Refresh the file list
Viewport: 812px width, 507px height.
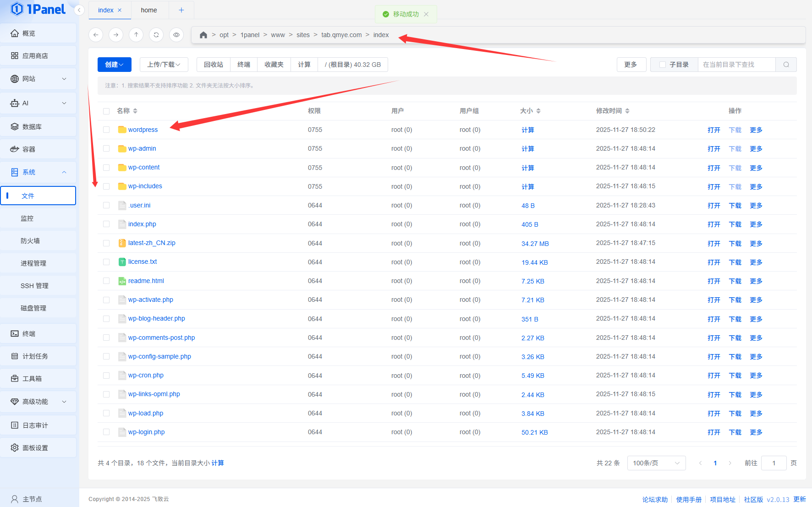(156, 35)
